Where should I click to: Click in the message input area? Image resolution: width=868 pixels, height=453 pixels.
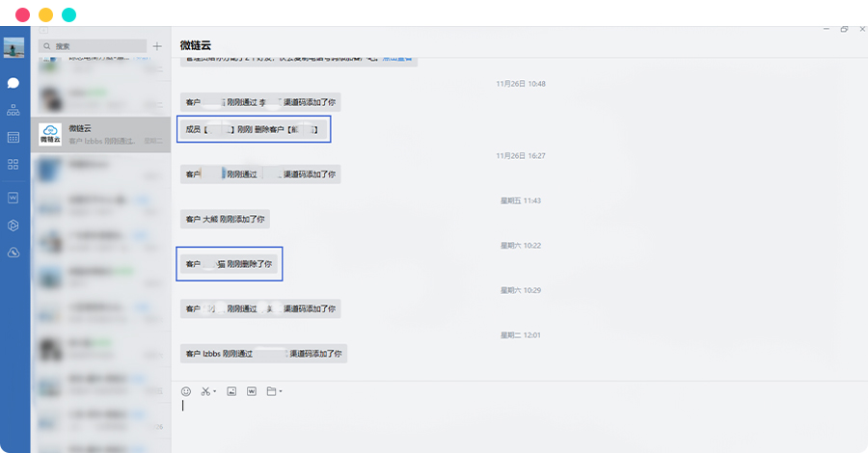(x=521, y=419)
